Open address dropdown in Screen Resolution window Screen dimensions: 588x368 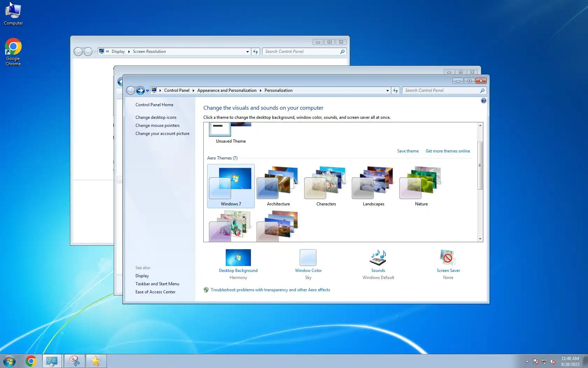[x=247, y=52]
